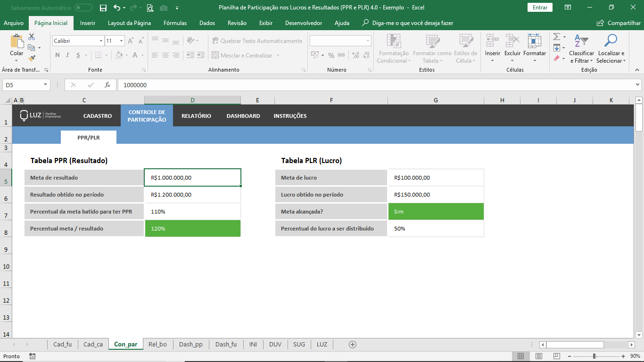
Task: Click the zoom slider handle
Action: point(594,356)
